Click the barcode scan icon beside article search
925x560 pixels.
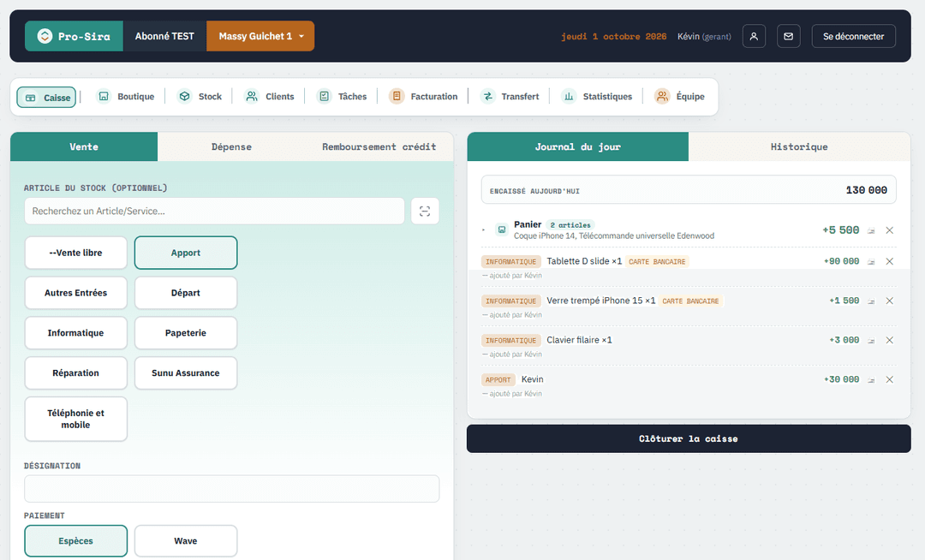point(425,211)
